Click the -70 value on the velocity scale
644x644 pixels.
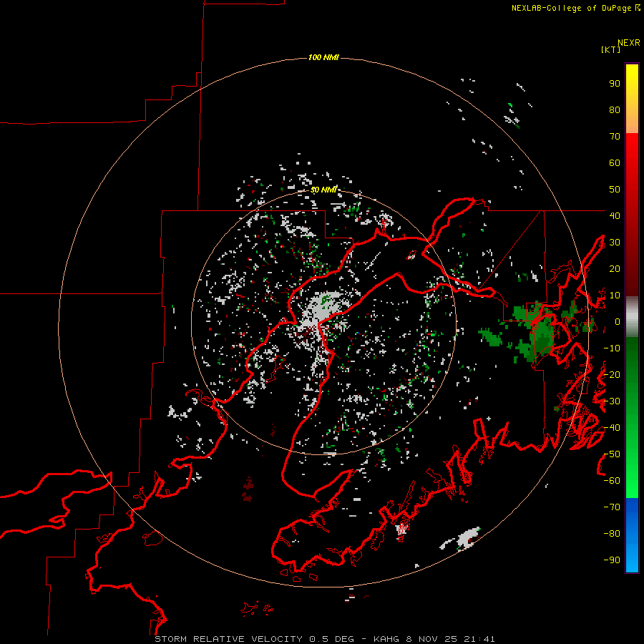coord(612,507)
